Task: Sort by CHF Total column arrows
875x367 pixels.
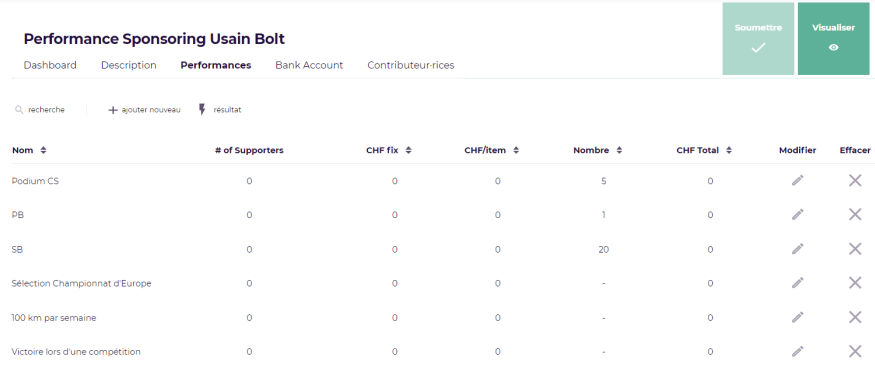Action: coord(729,150)
